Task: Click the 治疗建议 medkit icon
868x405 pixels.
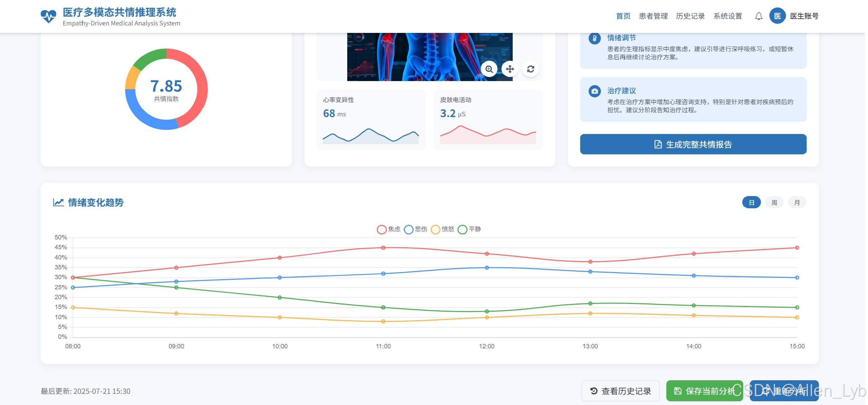Action: (x=594, y=91)
